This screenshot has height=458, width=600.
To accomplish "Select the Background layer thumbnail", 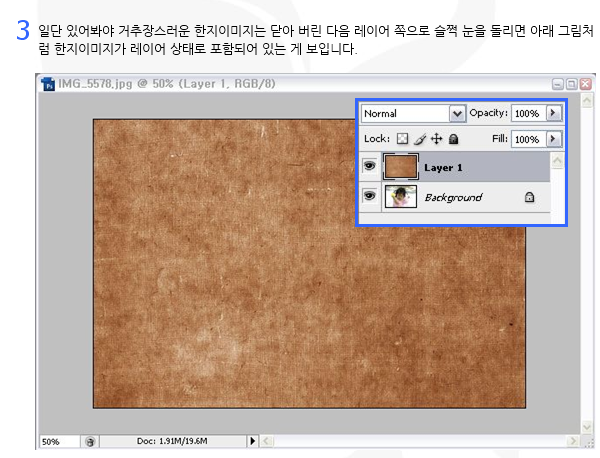I will [401, 196].
